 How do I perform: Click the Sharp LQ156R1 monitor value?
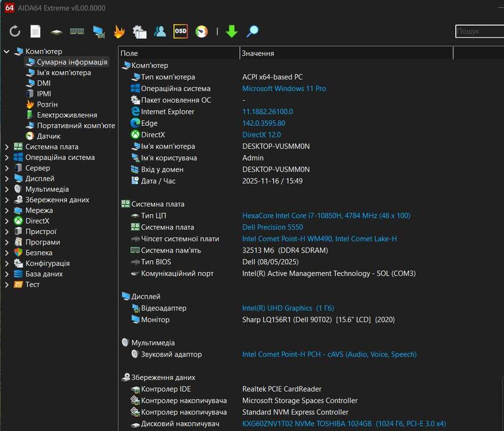318,320
